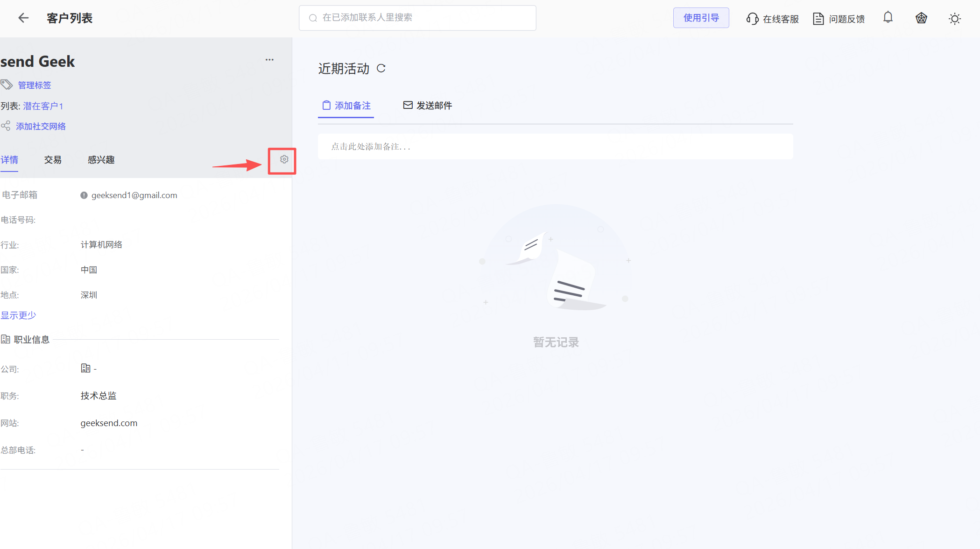Image resolution: width=980 pixels, height=549 pixels.
Task: Click the theme sun icon
Action: point(954,19)
